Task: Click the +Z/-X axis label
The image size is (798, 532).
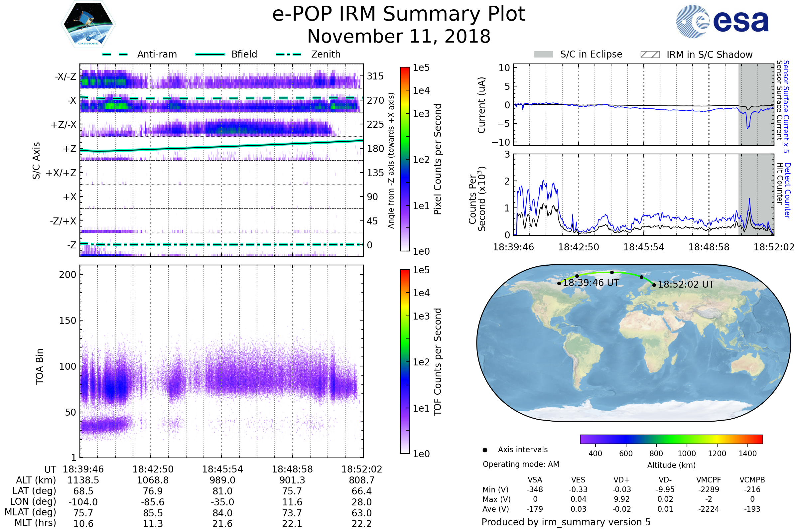Action: pyautogui.click(x=64, y=125)
